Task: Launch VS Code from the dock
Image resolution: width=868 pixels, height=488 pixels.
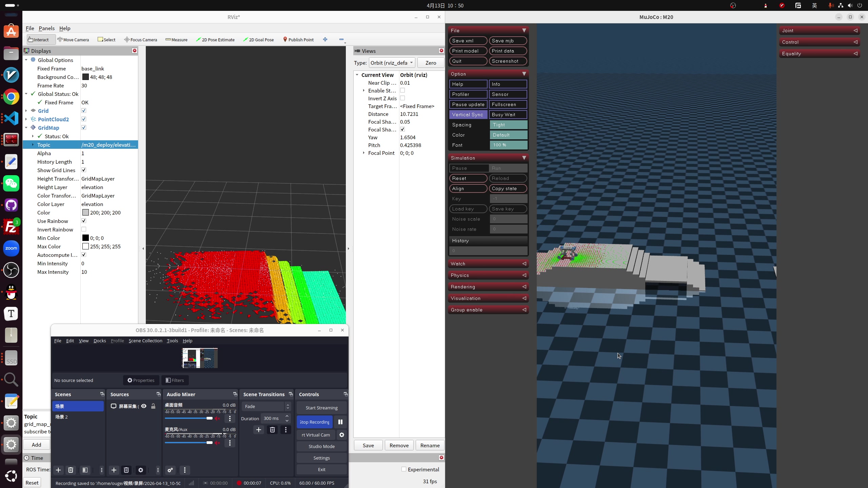Action: pos(11,118)
